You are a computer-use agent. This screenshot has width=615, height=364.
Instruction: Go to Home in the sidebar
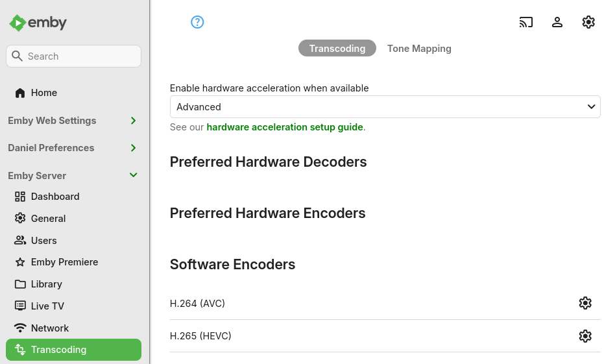click(44, 93)
